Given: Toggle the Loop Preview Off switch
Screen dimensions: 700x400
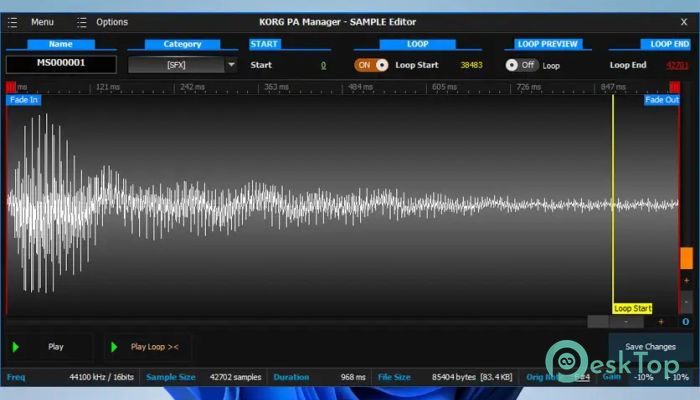Looking at the screenshot, I should pos(521,65).
